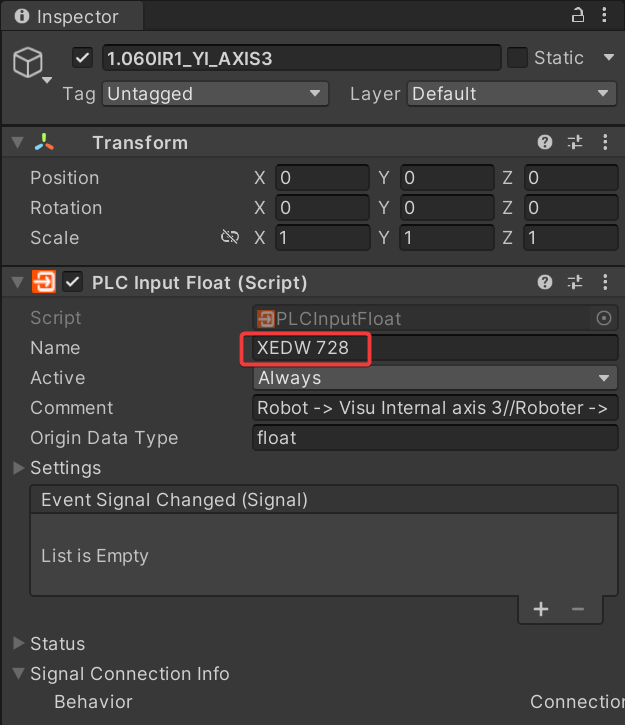Open the Layer dropdown
The width and height of the screenshot is (625, 725).
(511, 94)
